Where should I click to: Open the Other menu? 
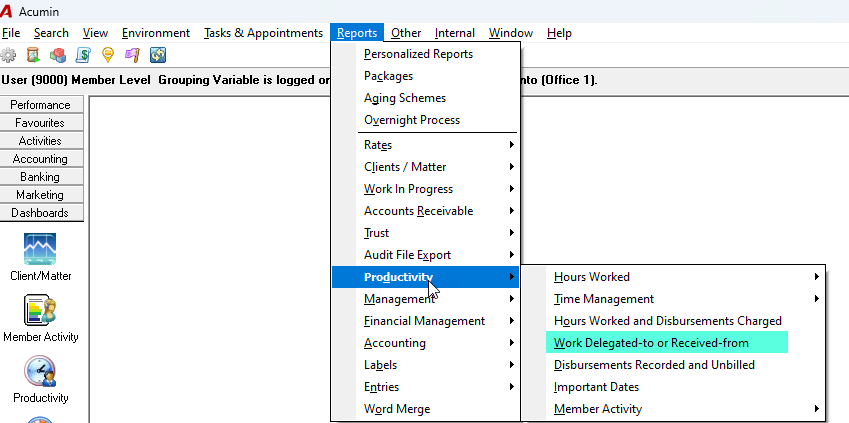point(406,33)
